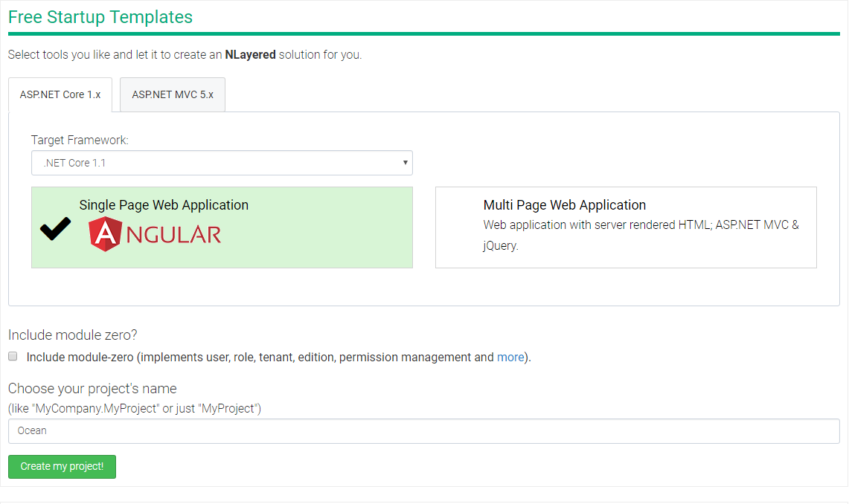Screen dimensions: 849x504
Task: Click the Angular logo
Action: pyautogui.click(x=155, y=234)
